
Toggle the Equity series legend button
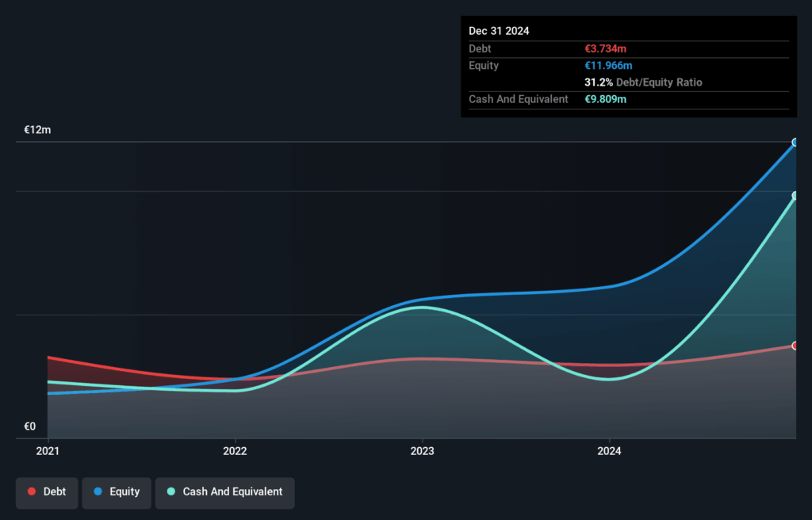coord(117,492)
